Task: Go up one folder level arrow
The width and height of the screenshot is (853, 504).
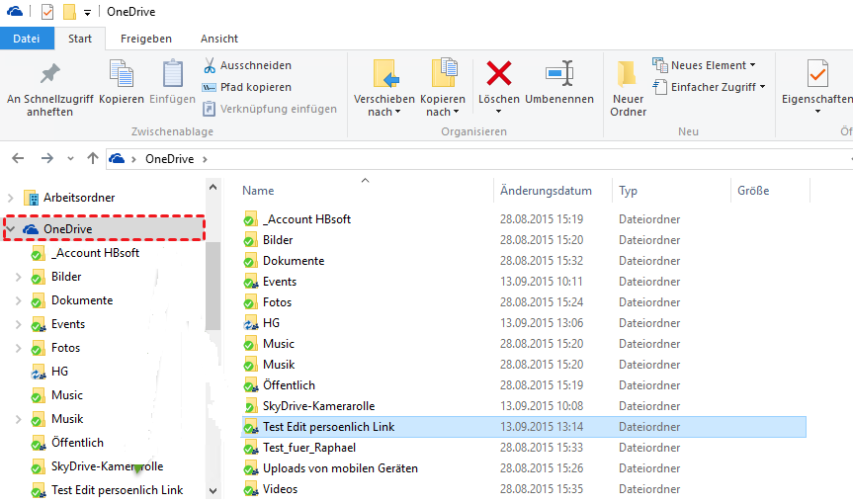Action: click(93, 158)
